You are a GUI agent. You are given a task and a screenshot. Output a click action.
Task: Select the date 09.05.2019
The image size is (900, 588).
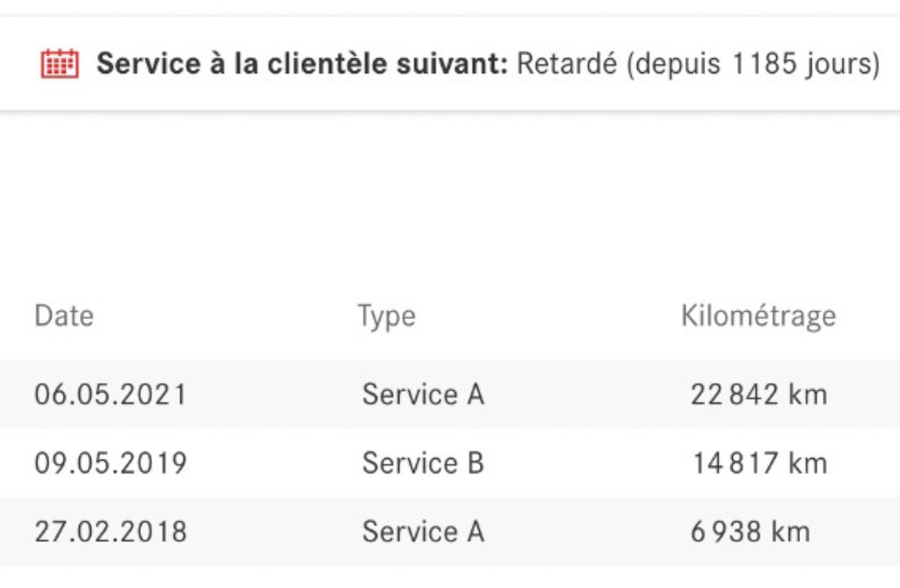pos(111,463)
